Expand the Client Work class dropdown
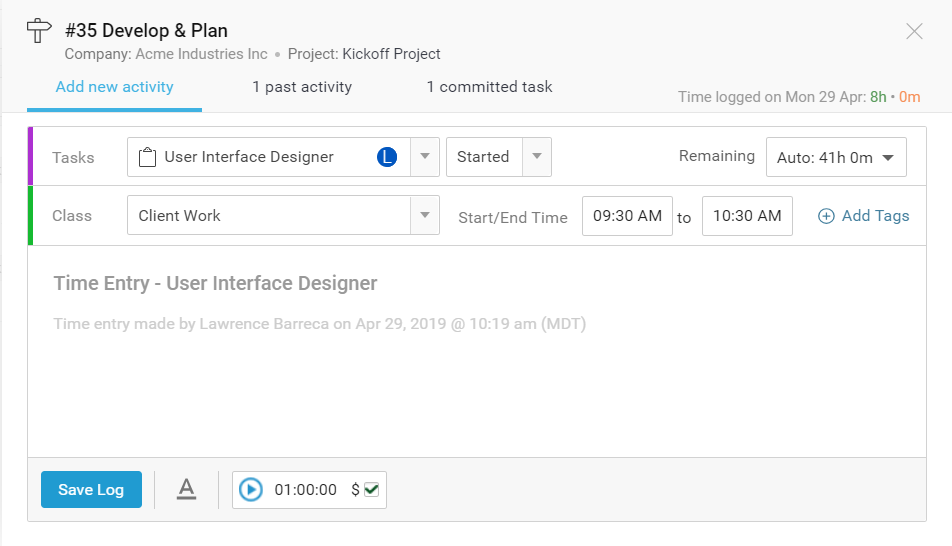Viewport: 952px width, 546px height. click(x=425, y=216)
